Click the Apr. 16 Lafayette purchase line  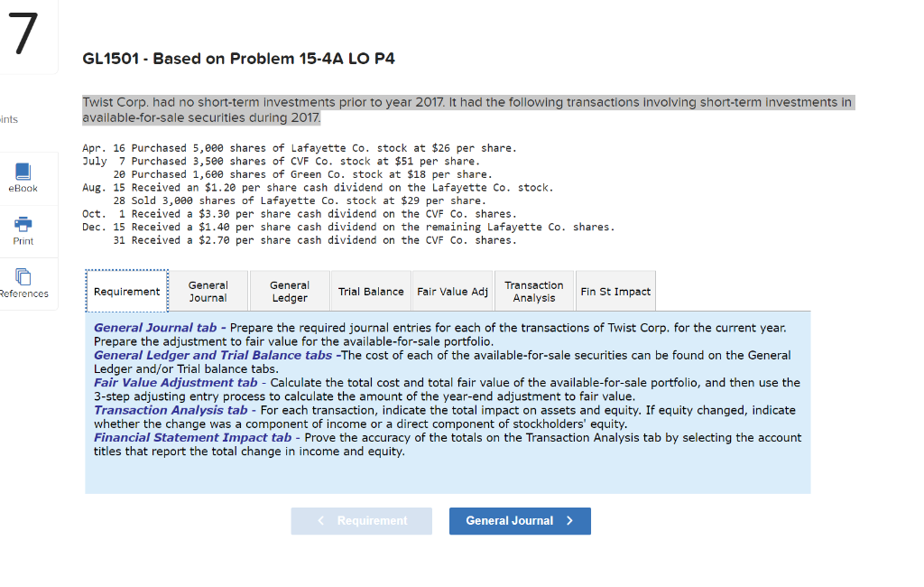tap(300, 148)
